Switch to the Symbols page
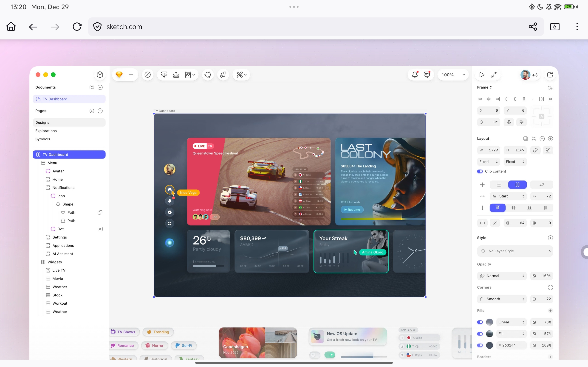This screenshot has height=367, width=588. [43, 139]
